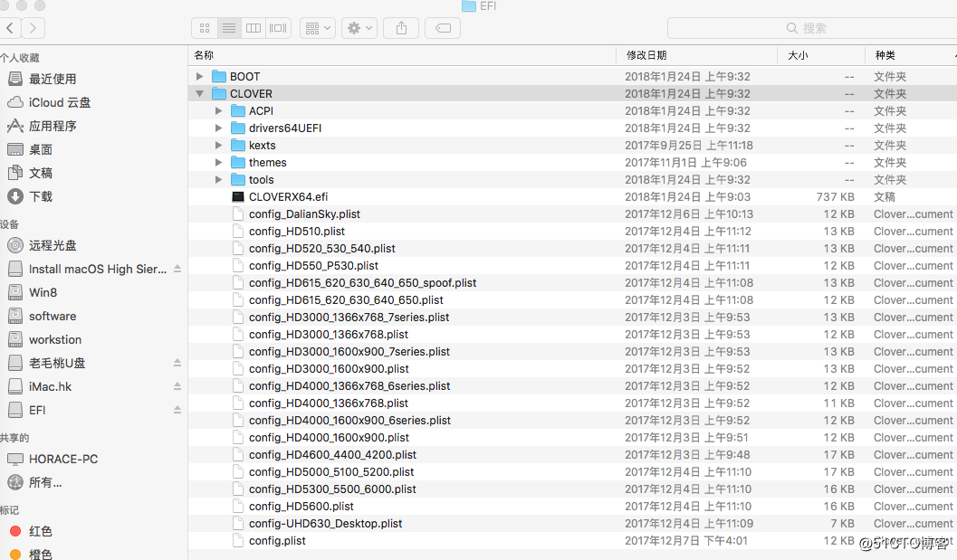The width and height of the screenshot is (957, 560).
Task: Expand the ACPI folder
Action: [x=218, y=111]
